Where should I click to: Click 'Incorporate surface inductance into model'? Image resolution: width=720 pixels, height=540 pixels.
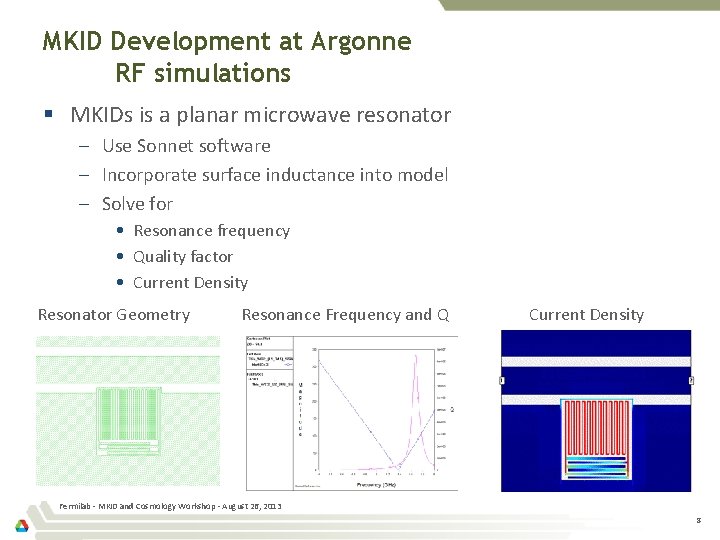275,175
